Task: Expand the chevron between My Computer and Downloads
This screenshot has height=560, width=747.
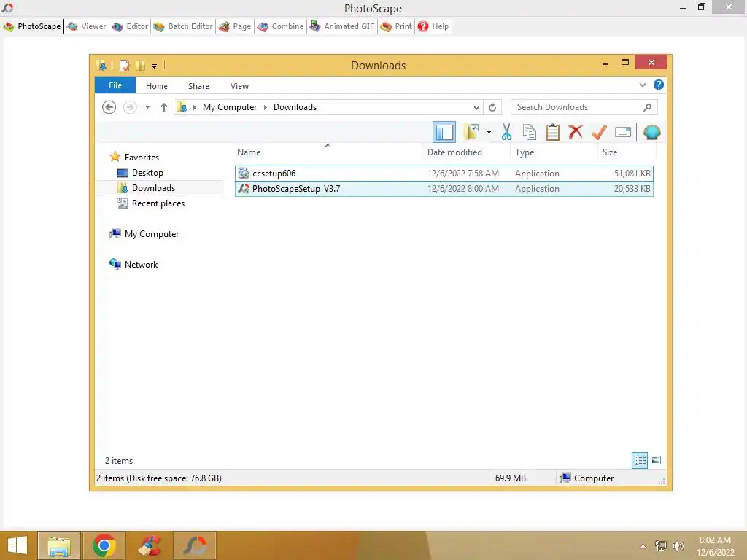Action: [x=266, y=107]
